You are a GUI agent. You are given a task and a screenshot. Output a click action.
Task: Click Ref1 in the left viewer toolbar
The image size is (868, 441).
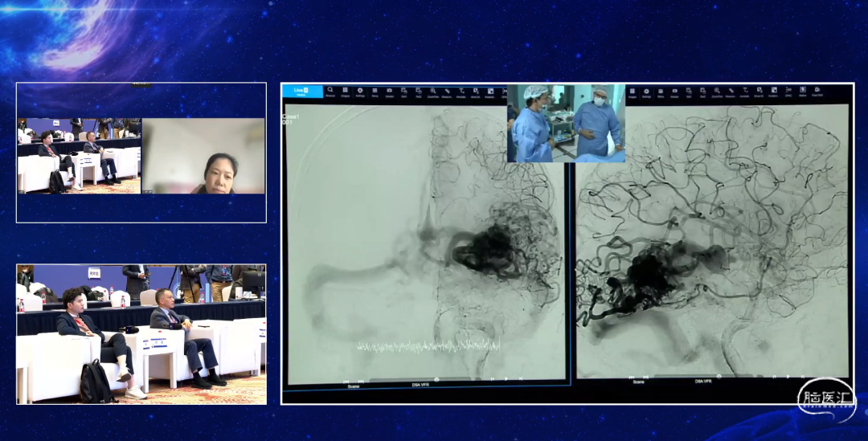tap(403, 92)
